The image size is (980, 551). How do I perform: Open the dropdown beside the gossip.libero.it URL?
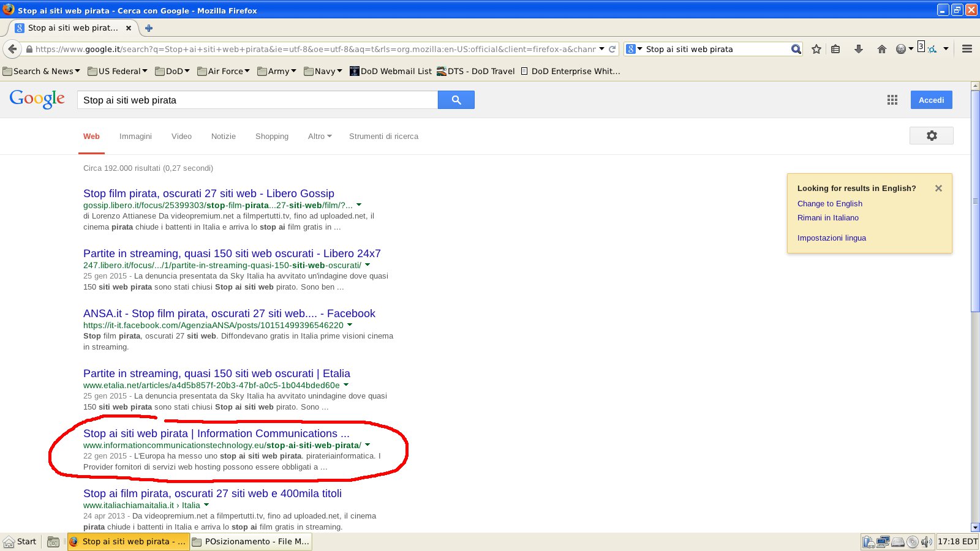click(x=359, y=204)
